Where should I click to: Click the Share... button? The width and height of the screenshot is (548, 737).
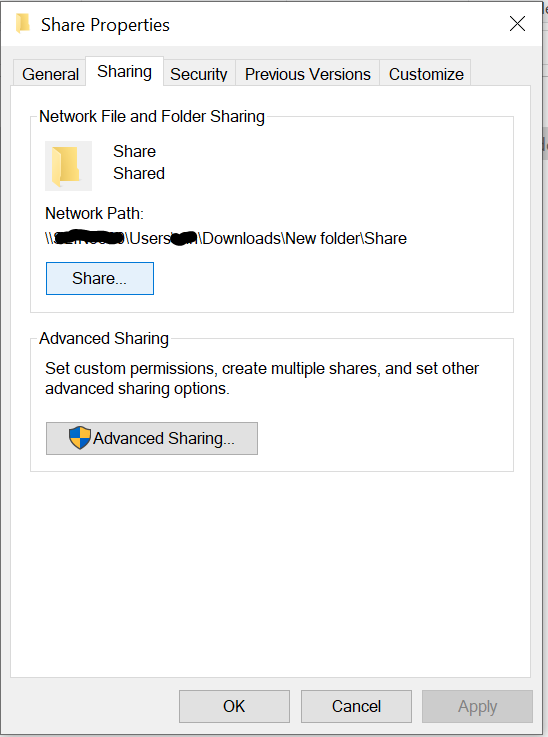(x=100, y=278)
